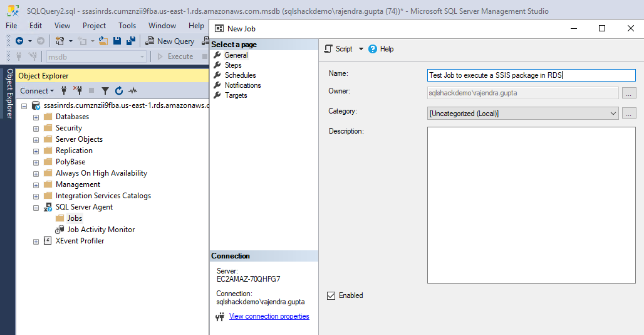Screen dimensions: 644x335
Task: Click the Disconnect plug icon with red X
Action: 78,90
